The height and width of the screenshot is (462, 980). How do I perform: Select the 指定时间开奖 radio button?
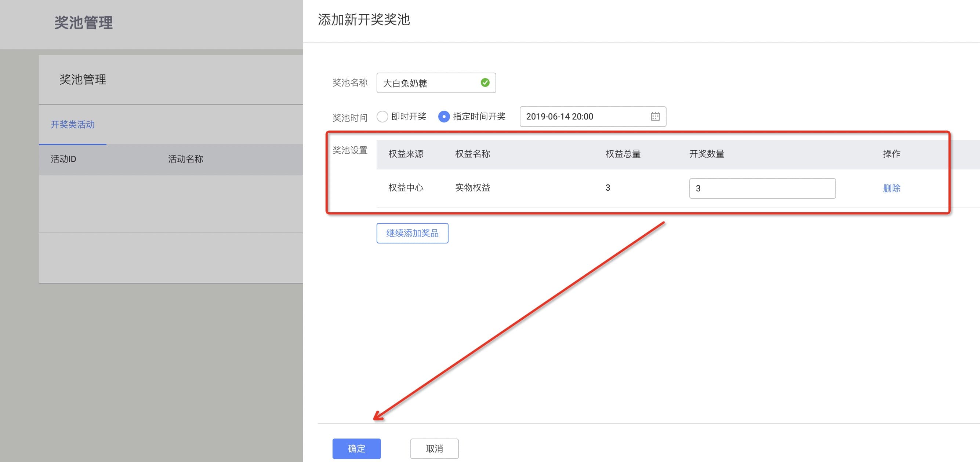444,116
